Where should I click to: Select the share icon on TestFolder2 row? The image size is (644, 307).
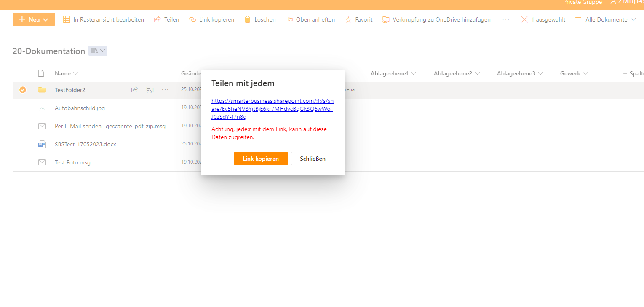click(x=134, y=89)
